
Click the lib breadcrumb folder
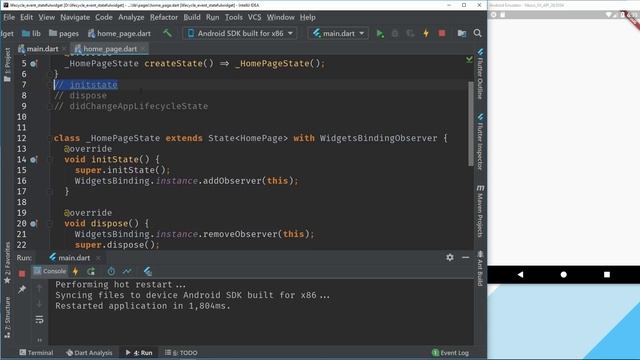pos(31,33)
